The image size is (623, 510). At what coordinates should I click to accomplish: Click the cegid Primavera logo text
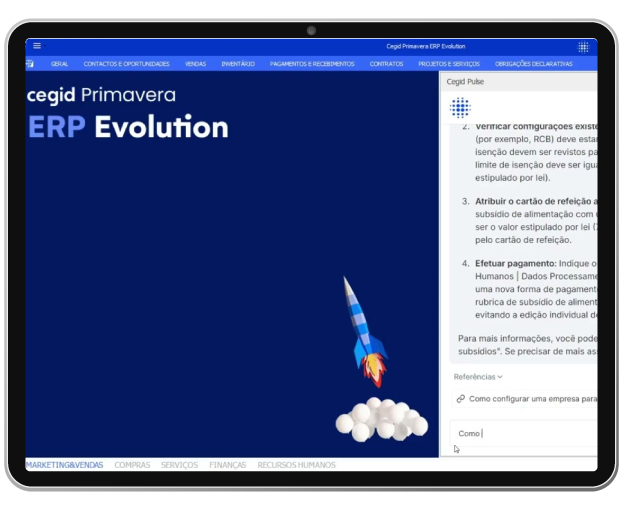[101, 95]
